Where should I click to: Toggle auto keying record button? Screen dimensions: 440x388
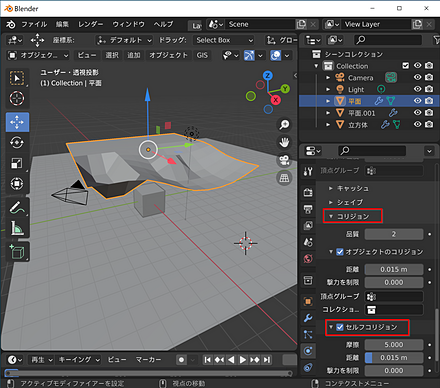(x=181, y=360)
